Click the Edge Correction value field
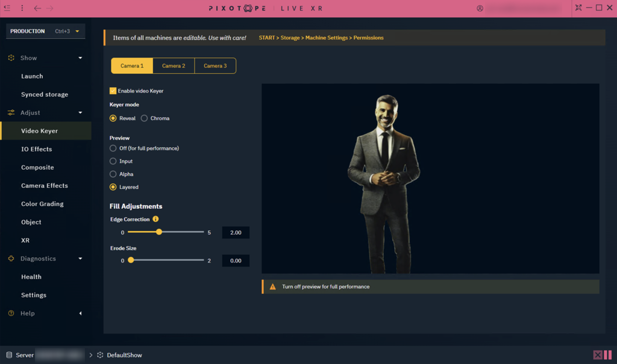617x364 pixels. click(236, 233)
